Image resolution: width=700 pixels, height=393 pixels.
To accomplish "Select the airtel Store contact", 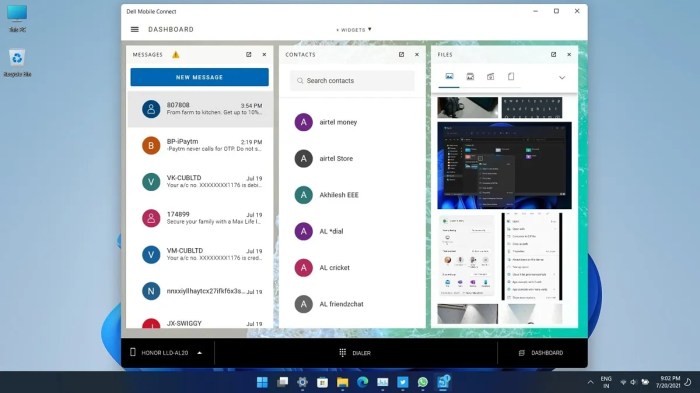I will [x=352, y=159].
